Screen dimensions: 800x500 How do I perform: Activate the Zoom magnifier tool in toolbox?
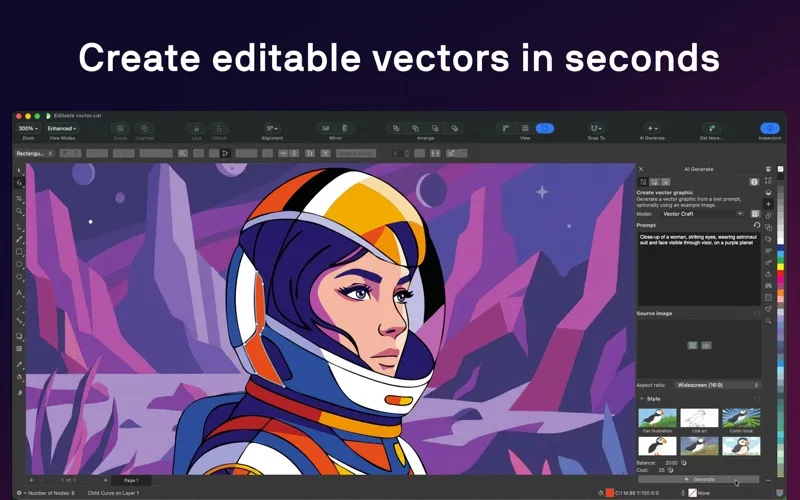coord(19,211)
